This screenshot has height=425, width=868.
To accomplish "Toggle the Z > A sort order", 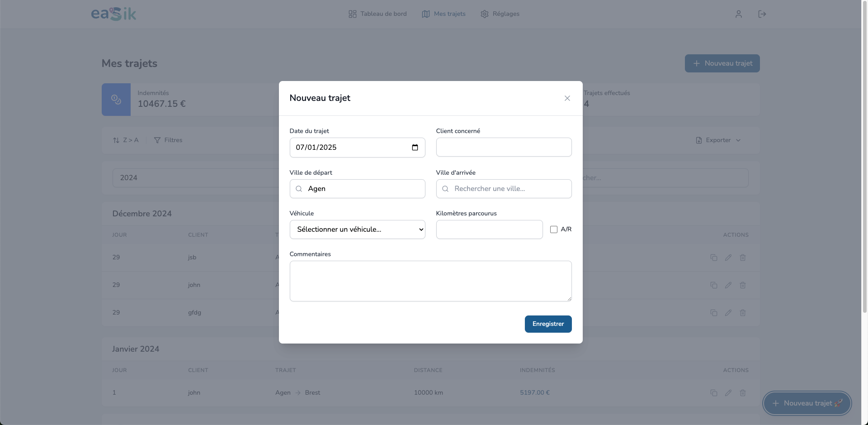I will pyautogui.click(x=126, y=140).
